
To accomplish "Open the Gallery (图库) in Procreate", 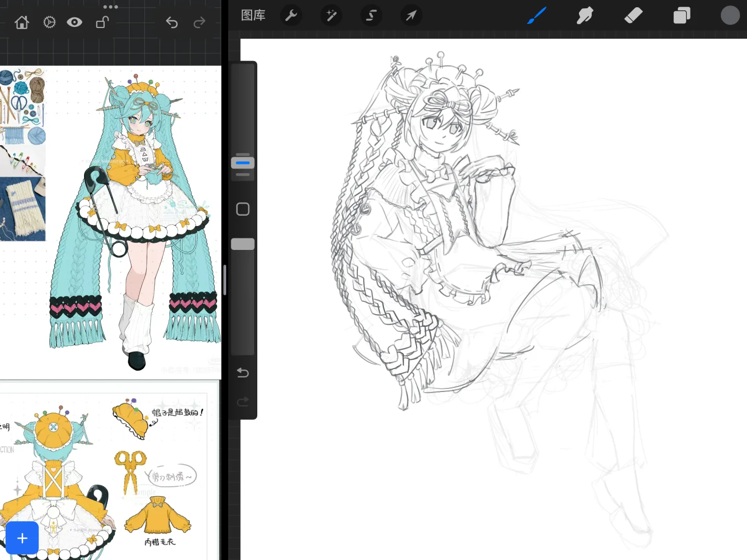I will click(253, 16).
